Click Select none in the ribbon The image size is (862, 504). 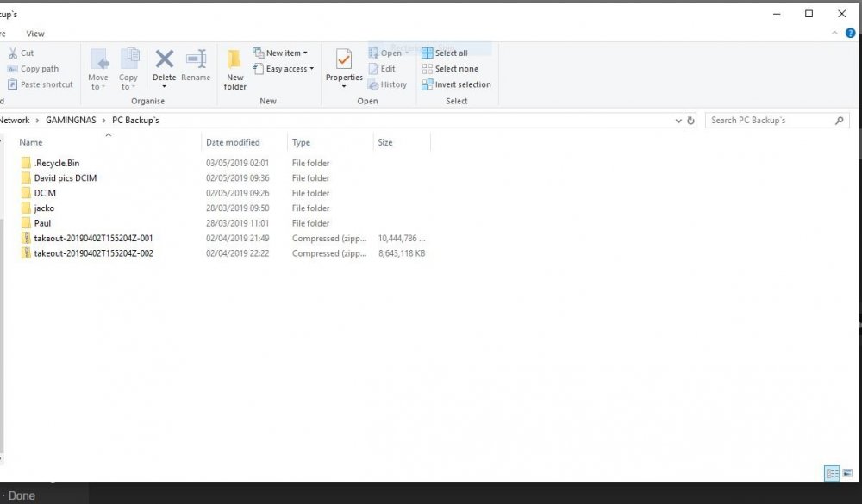coord(450,69)
